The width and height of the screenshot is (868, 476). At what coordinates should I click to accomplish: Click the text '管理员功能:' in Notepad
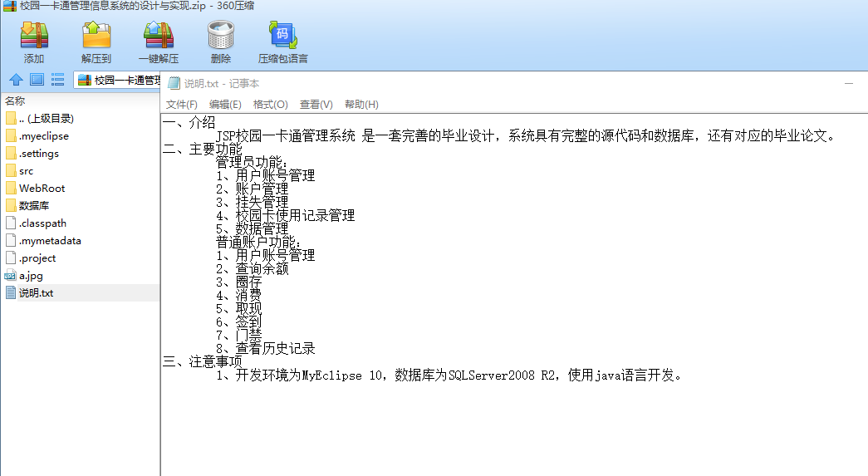(x=252, y=162)
